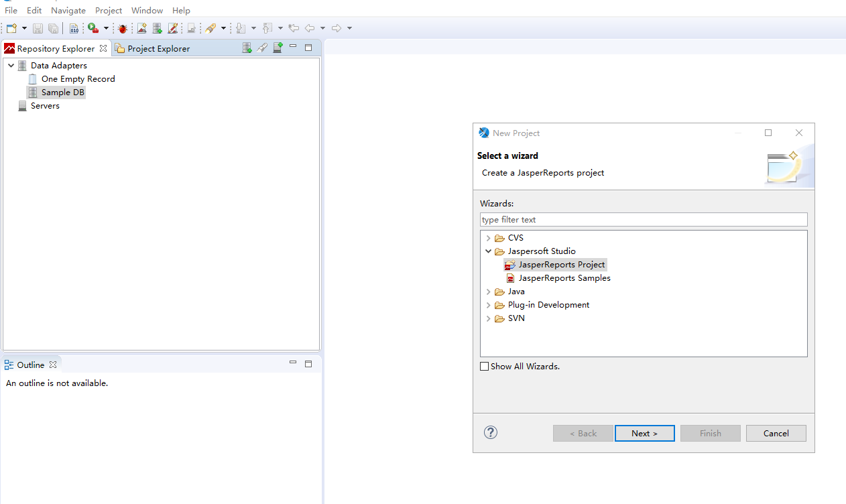Click the New wizard toolbar icon

coord(11,28)
